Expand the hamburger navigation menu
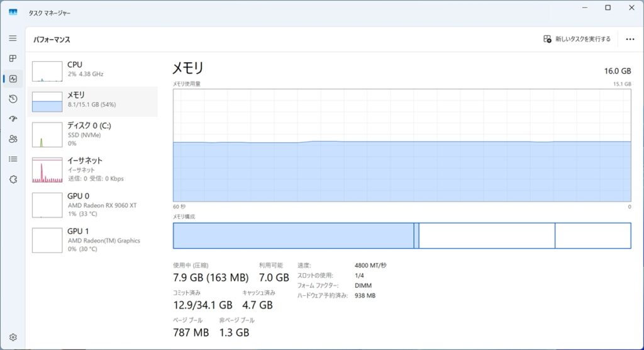 tap(13, 38)
